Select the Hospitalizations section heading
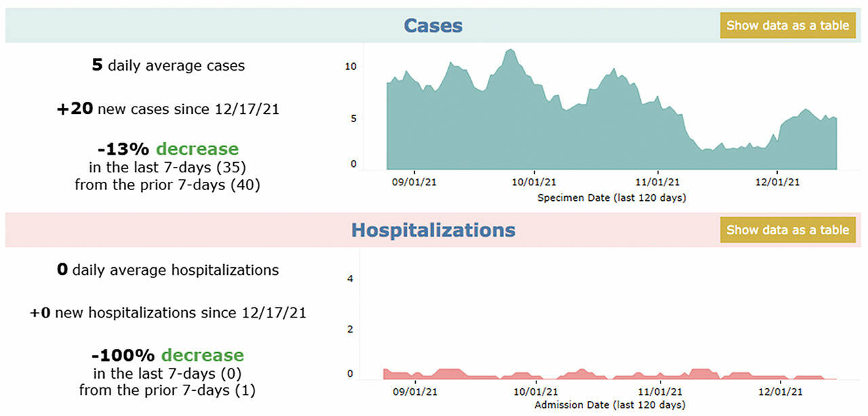The width and height of the screenshot is (868, 416). click(433, 230)
